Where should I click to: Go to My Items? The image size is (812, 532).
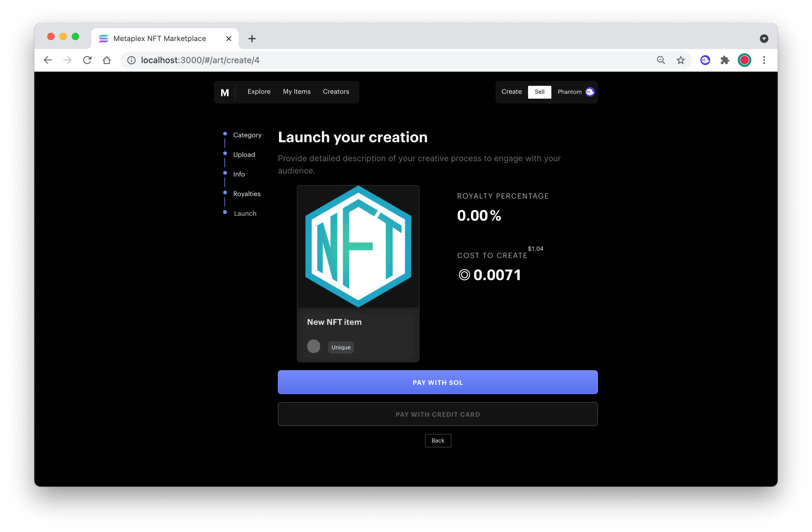[x=297, y=92]
